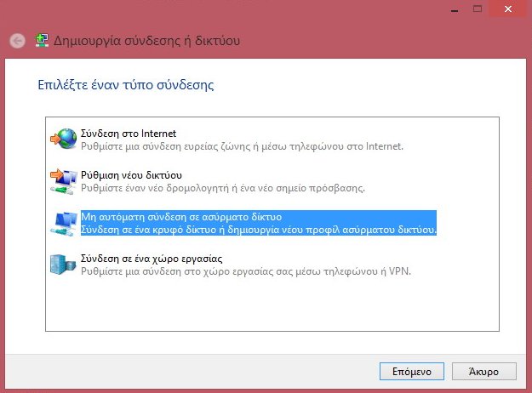Click the wireless network manual connection icon
Viewport: 532px width, 393px height.
pos(64,224)
